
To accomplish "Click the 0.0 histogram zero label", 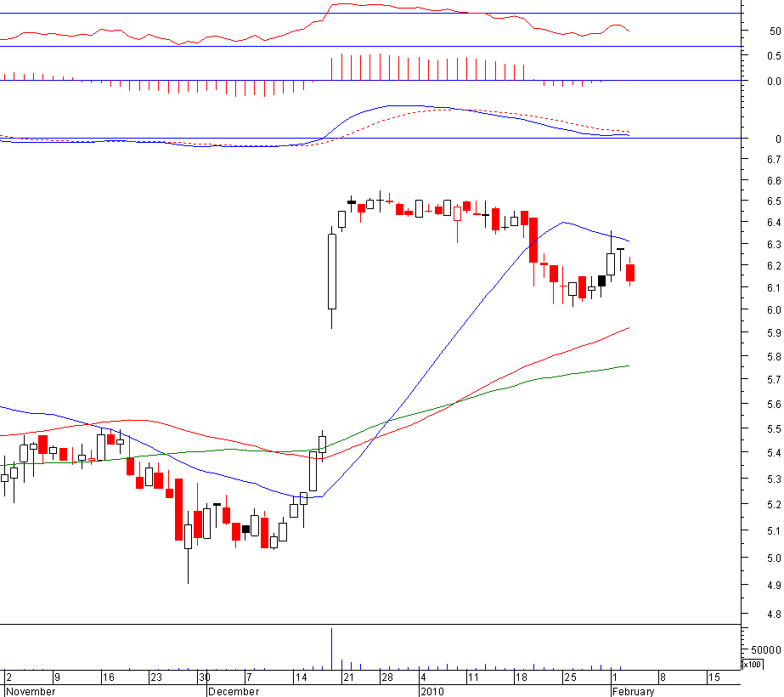I will (x=774, y=81).
